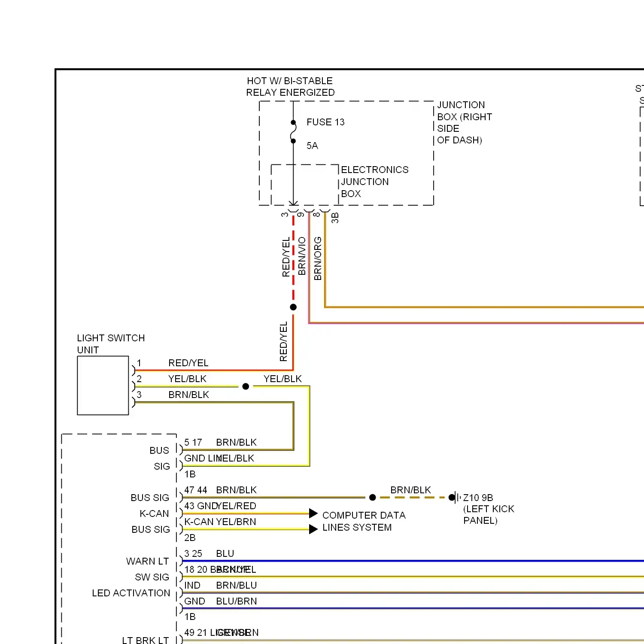Click the "COMPUTER DATA LINES SYSTEM" reference
This screenshot has height=644, width=644.
[x=364, y=521]
